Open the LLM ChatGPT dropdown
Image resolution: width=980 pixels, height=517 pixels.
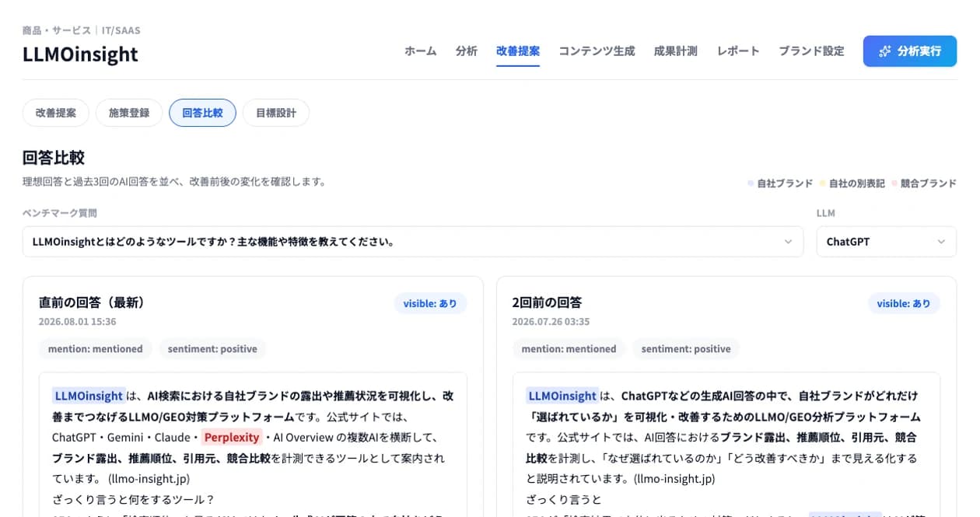tap(887, 242)
